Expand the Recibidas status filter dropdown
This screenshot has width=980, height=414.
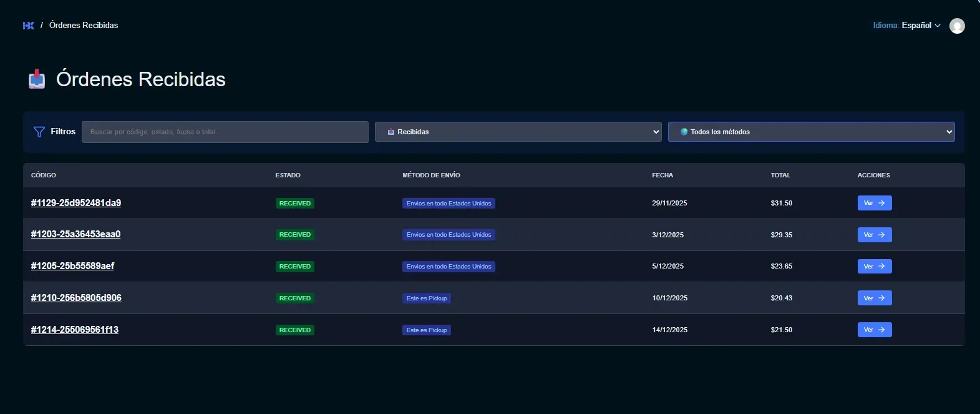click(518, 132)
